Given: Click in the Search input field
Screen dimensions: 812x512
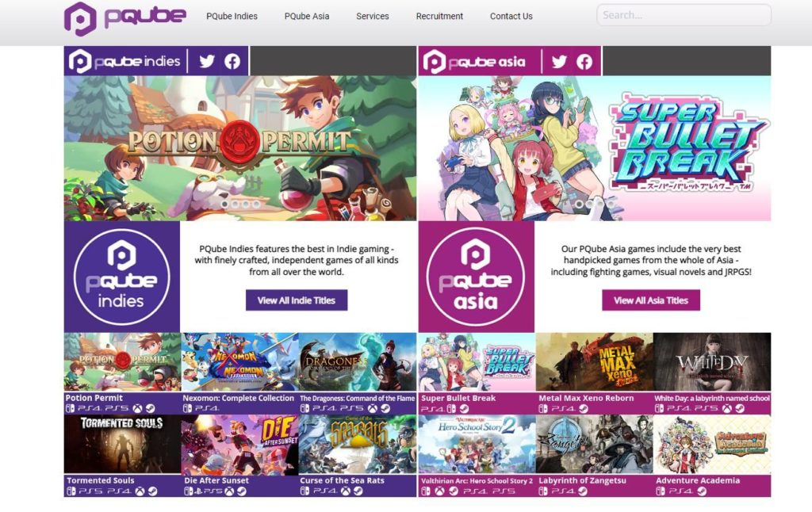Looking at the screenshot, I should (683, 15).
